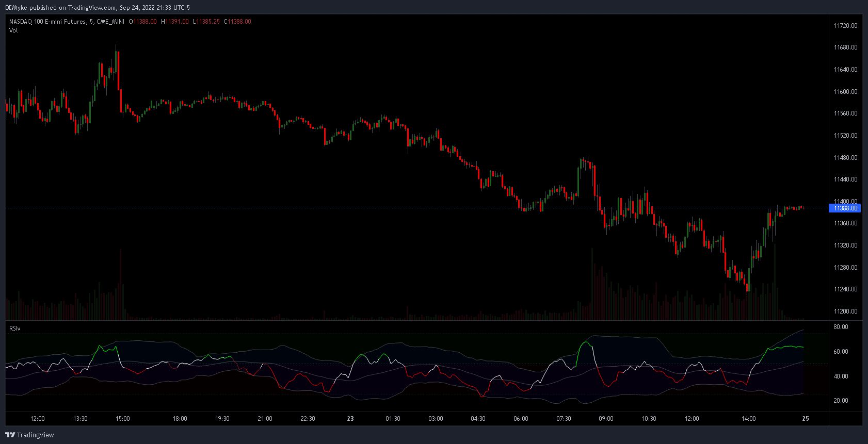Click the 11720.00 price axis label
868x444 pixels.
(x=846, y=25)
